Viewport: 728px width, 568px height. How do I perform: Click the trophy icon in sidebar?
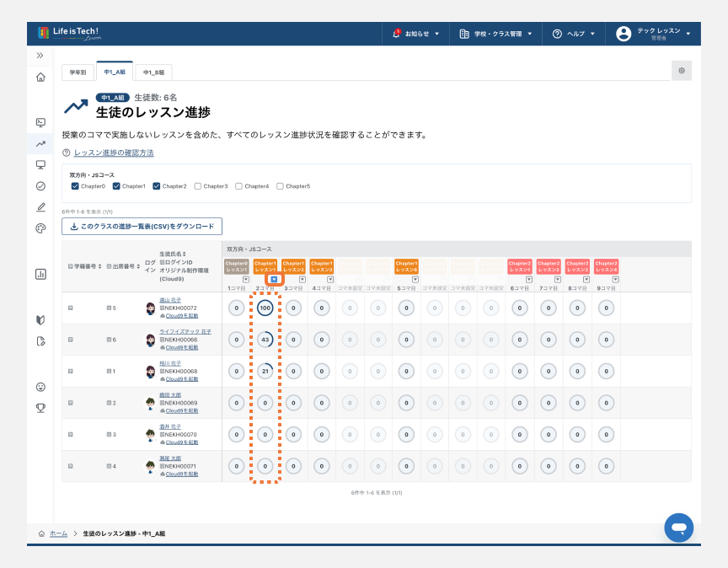(40, 408)
